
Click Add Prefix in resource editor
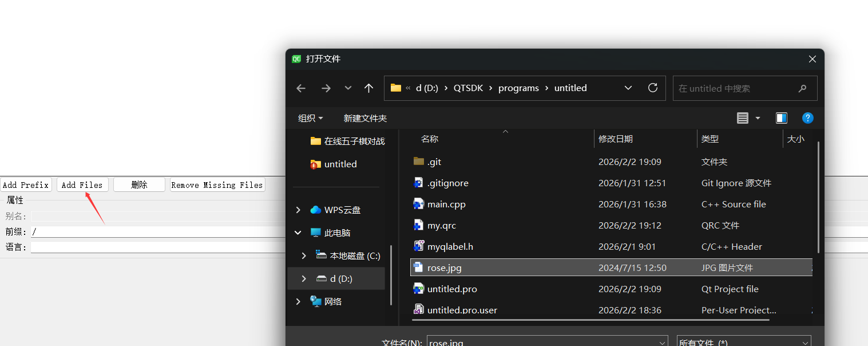point(26,184)
